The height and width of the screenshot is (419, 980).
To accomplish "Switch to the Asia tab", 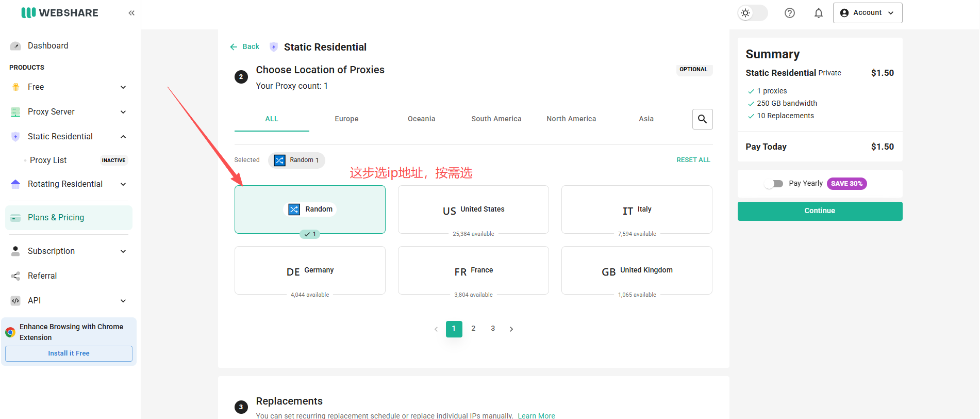I will click(646, 119).
